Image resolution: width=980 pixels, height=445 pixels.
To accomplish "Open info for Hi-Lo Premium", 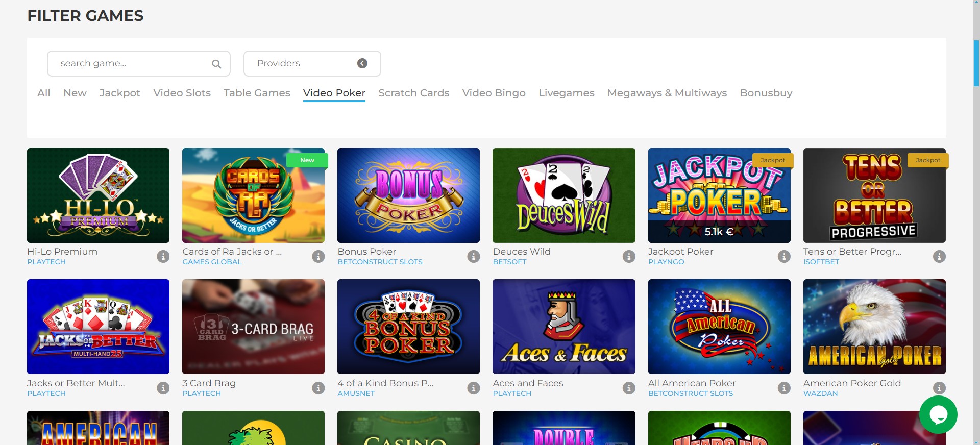I will pos(163,256).
